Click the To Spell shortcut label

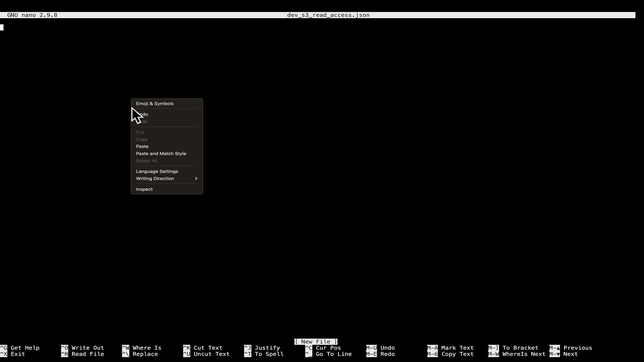(269, 354)
